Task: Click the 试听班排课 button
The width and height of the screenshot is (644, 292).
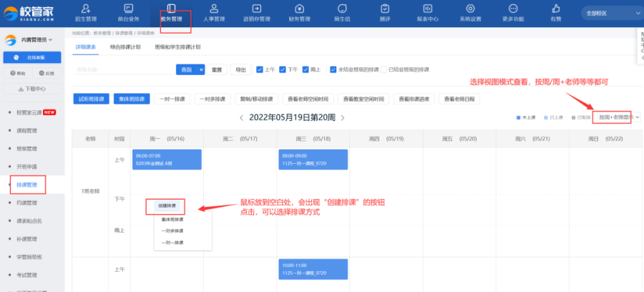Action: click(91, 99)
